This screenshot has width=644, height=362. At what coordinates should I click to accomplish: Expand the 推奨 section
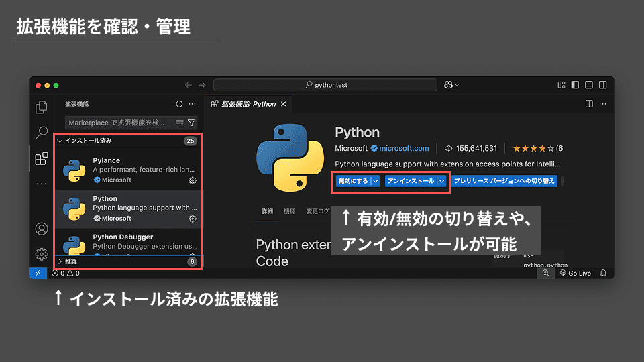tap(128, 261)
